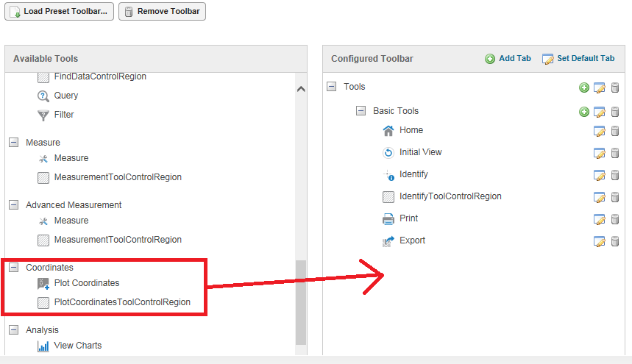Select the Print label in toolbar
This screenshot has width=632, height=364.
408,218
